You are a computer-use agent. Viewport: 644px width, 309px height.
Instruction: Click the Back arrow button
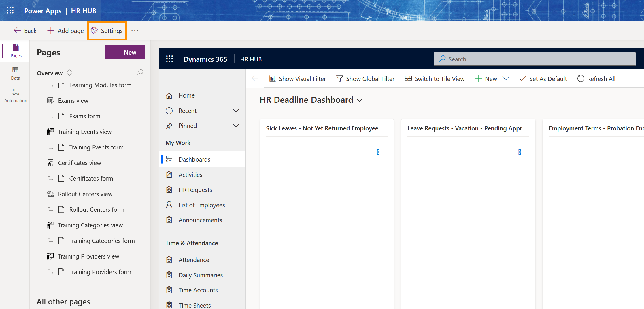[25, 31]
